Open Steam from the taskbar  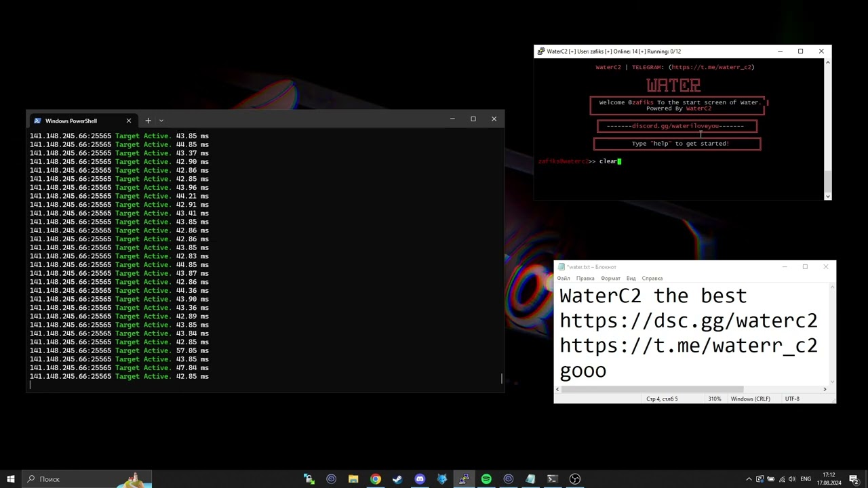click(397, 479)
